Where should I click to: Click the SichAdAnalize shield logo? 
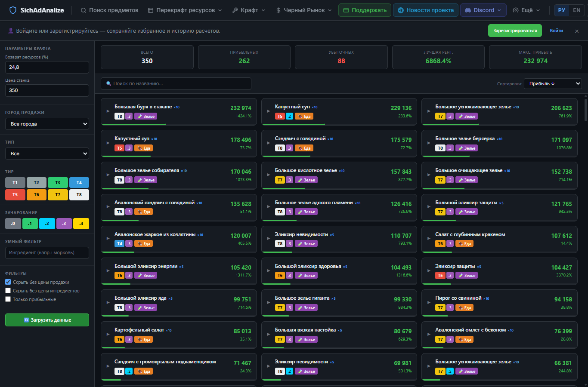click(13, 10)
